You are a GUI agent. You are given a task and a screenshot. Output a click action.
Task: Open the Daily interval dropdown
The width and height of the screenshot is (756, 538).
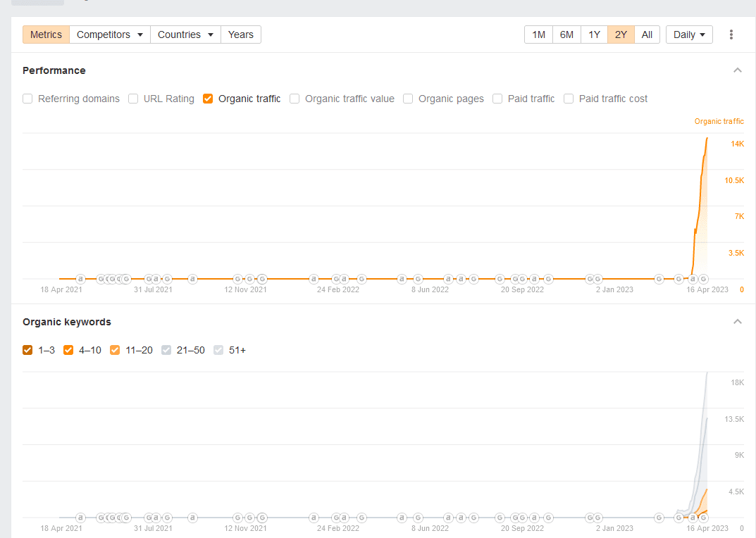click(x=689, y=35)
